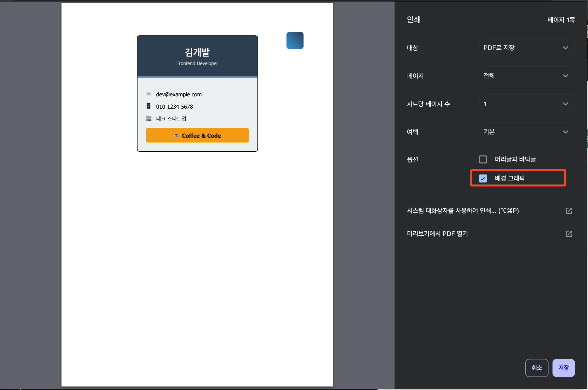This screenshot has width=588, height=390.
Task: Click the coffee cup icon in the orange button
Action: point(176,135)
